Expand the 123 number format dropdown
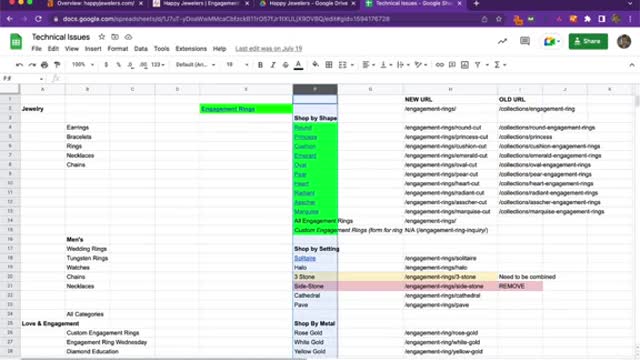This screenshot has width=640, height=360. tap(158, 64)
